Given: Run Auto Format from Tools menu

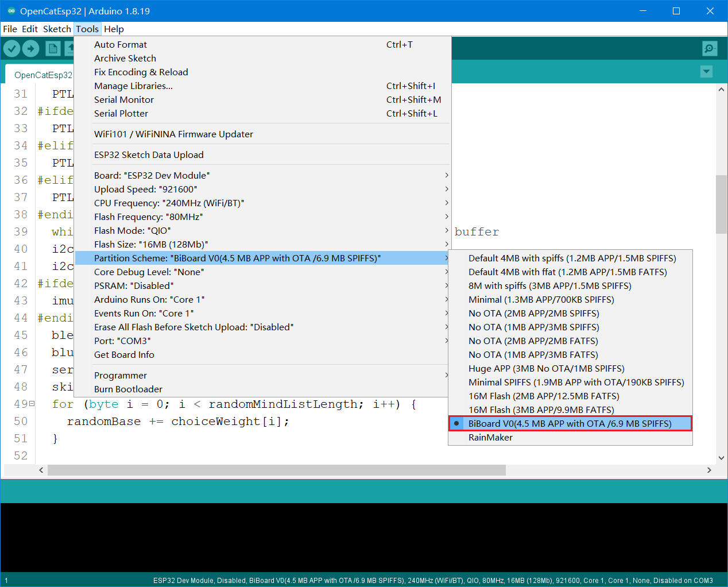Looking at the screenshot, I should pos(262,44).
